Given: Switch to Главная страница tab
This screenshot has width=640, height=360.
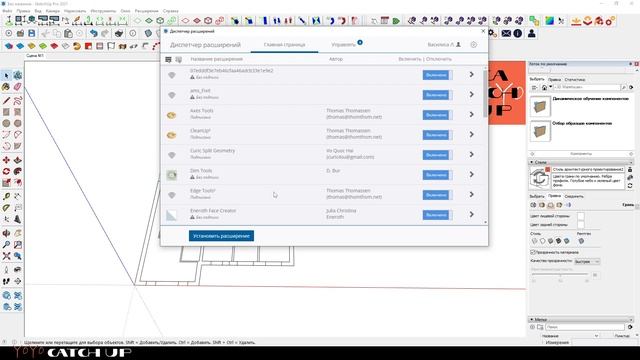Looking at the screenshot, I should pyautogui.click(x=284, y=44).
